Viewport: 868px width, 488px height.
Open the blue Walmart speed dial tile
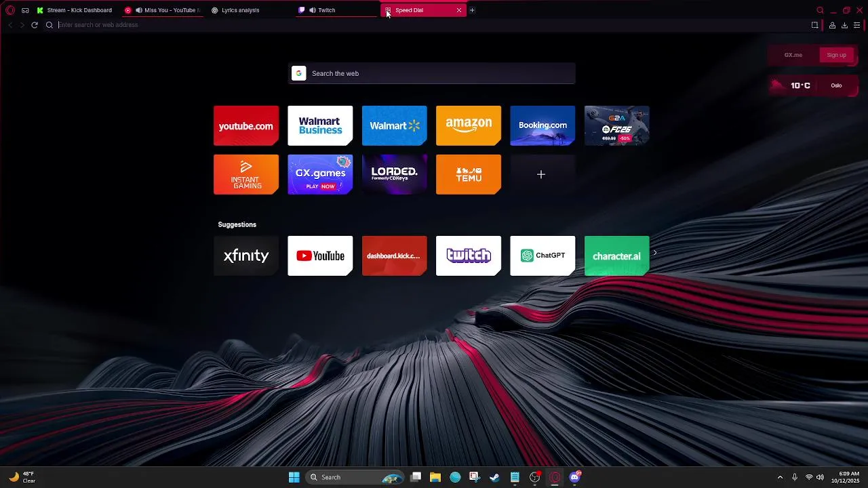tap(395, 125)
